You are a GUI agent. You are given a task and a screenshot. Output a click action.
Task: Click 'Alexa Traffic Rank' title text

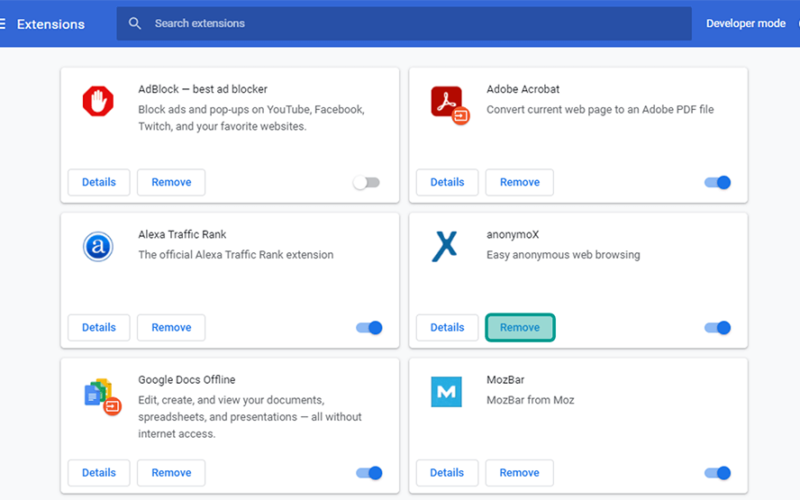(182, 234)
